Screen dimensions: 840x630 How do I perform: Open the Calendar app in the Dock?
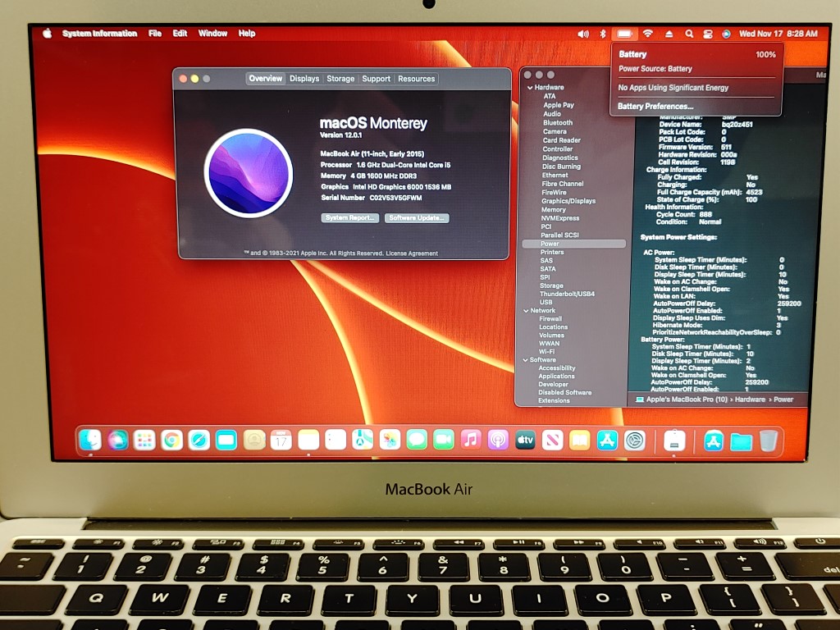point(281,441)
